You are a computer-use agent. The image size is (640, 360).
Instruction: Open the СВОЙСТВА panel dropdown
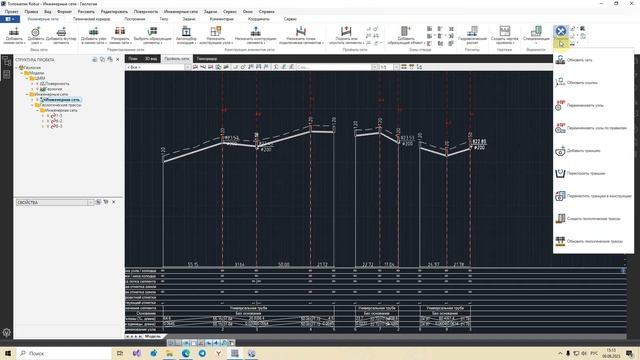[x=90, y=202]
